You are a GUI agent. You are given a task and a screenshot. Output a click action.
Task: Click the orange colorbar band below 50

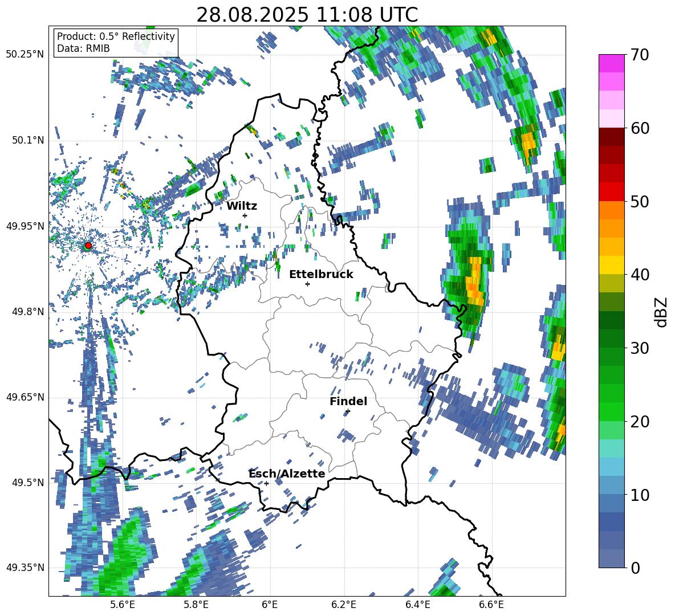(x=611, y=210)
